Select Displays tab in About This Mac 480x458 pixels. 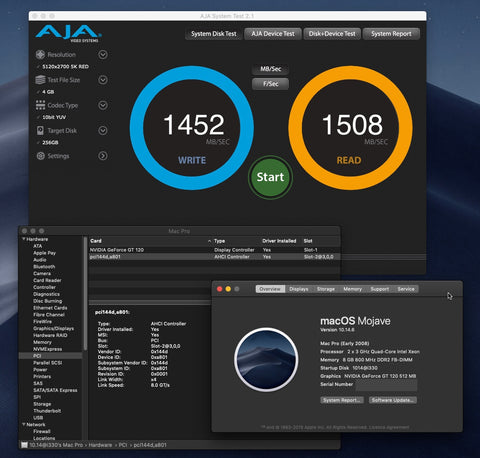[299, 289]
